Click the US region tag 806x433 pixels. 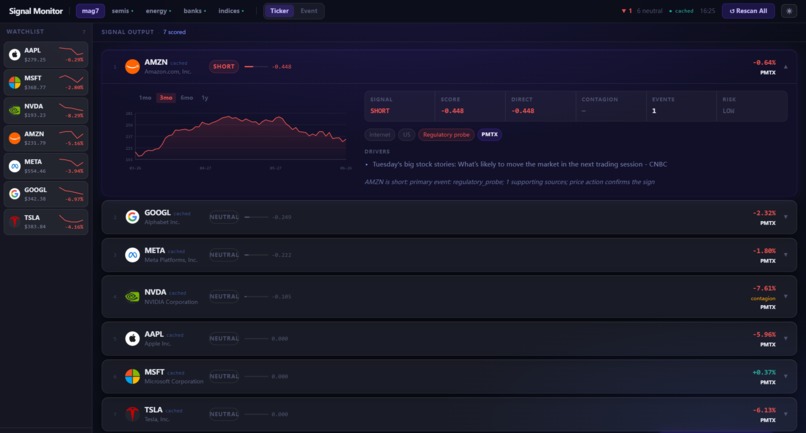pos(407,135)
